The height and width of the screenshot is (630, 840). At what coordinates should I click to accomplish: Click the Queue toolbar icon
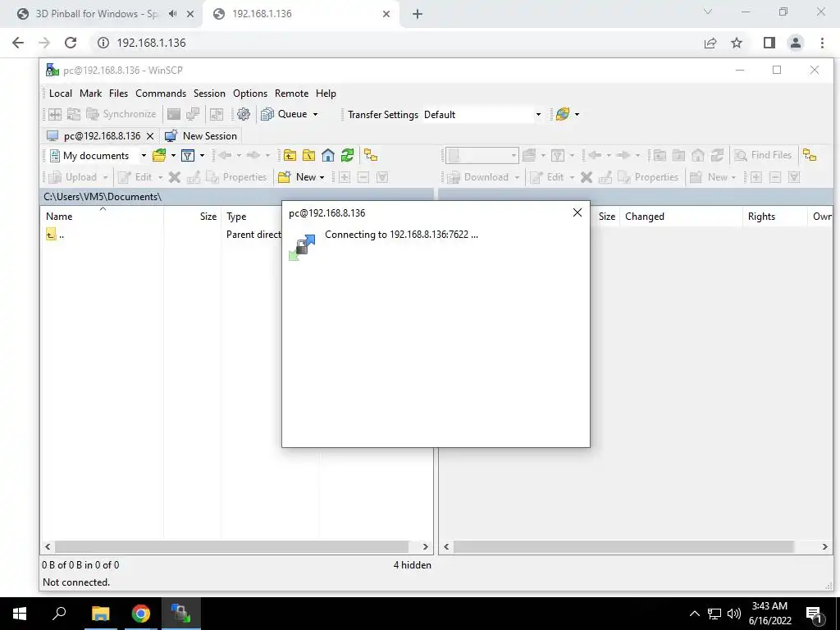[267, 114]
